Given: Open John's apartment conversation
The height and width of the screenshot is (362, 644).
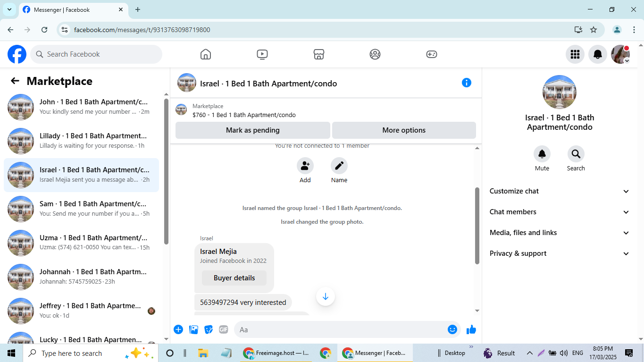Looking at the screenshot, I should 82,107.
